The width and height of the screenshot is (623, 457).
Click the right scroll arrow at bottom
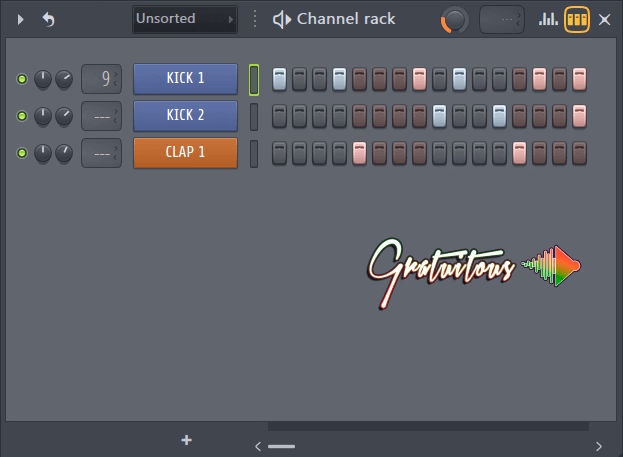click(x=599, y=446)
